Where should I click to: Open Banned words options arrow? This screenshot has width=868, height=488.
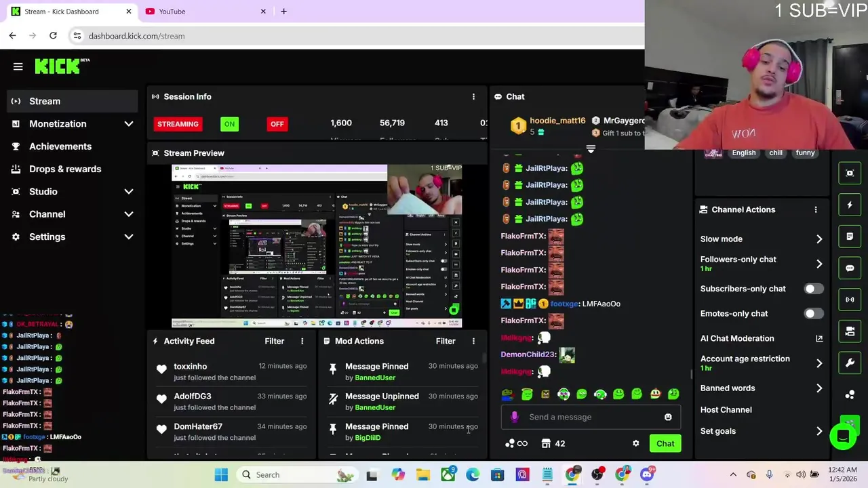tap(819, 388)
